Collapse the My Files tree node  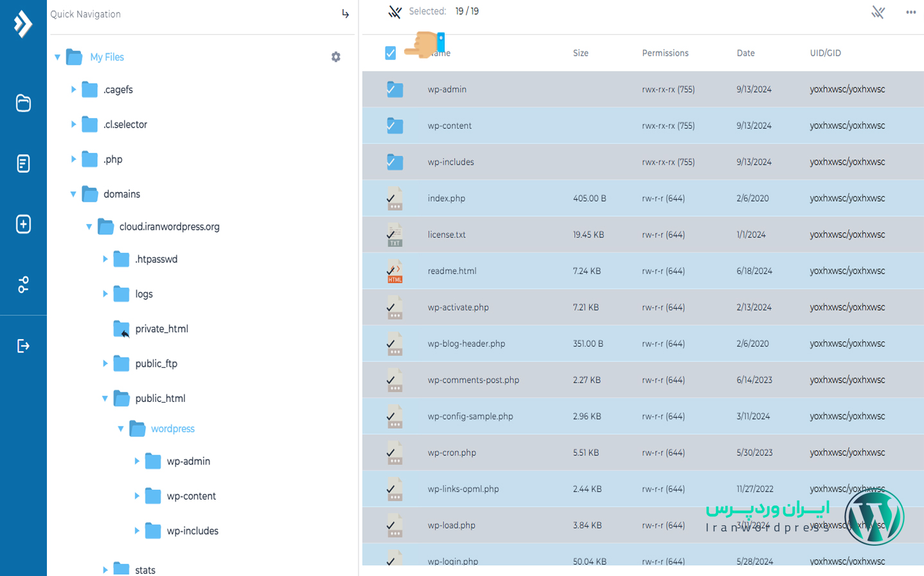pos(57,57)
